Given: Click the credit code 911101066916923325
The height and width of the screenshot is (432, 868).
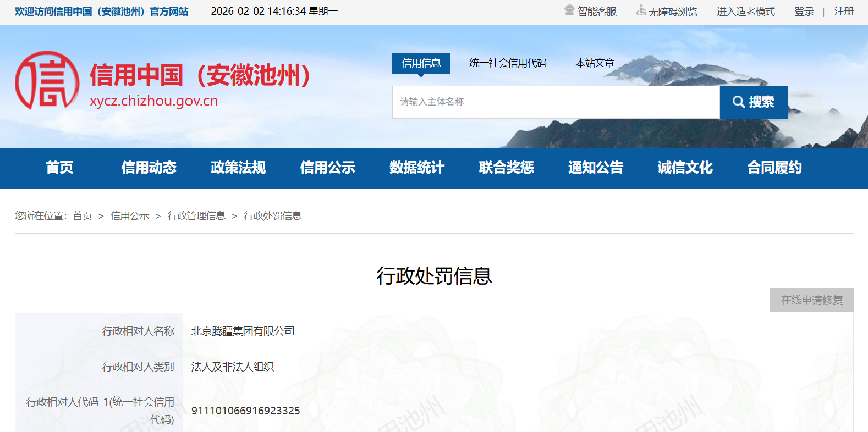Looking at the screenshot, I should (x=246, y=411).
